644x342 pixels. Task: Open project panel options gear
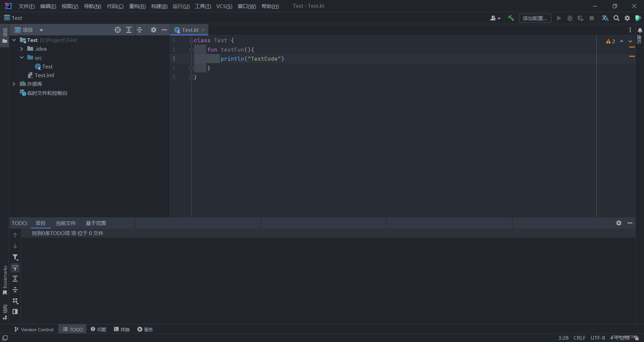point(154,30)
